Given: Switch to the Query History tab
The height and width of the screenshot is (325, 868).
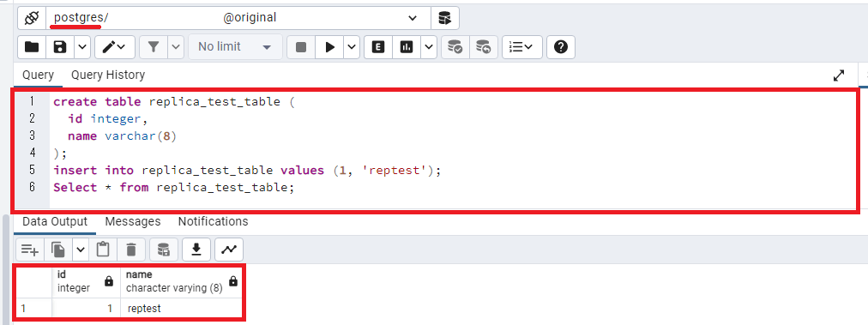Looking at the screenshot, I should (x=108, y=75).
